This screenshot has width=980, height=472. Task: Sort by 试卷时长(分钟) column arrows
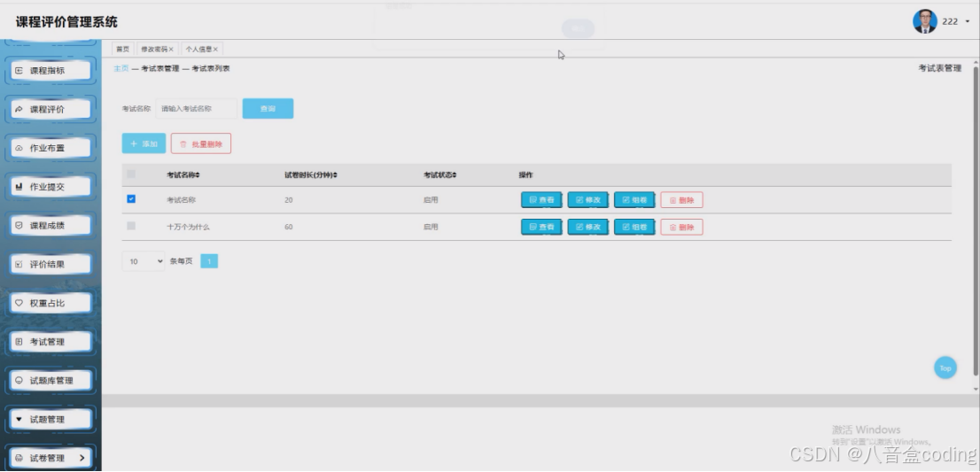coord(336,175)
